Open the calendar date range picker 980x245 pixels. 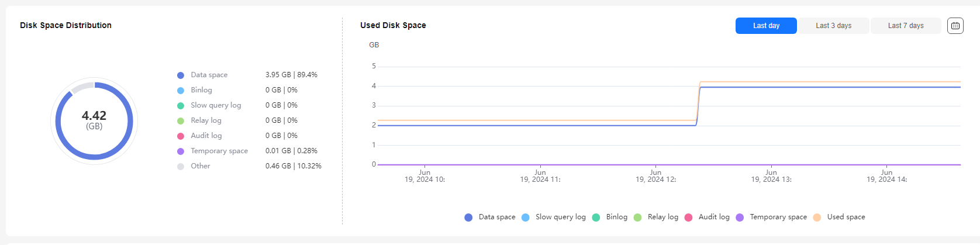point(955,26)
